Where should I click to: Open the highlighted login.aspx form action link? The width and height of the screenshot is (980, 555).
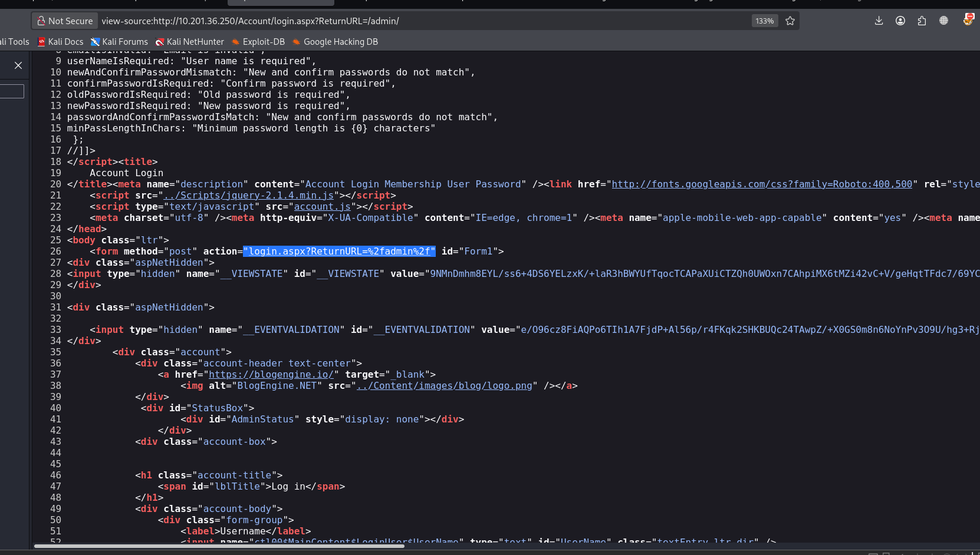coord(339,252)
